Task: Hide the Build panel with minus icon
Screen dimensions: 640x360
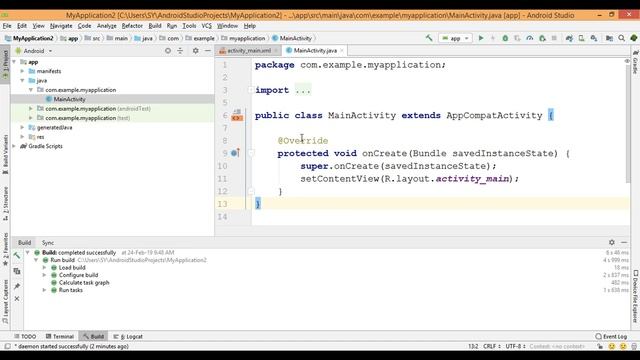Action: [x=624, y=242]
